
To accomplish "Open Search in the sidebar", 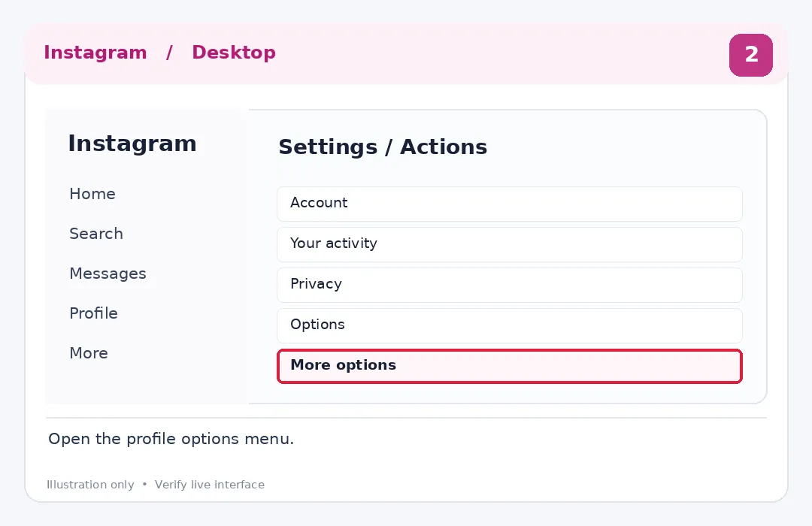I will pos(96,234).
